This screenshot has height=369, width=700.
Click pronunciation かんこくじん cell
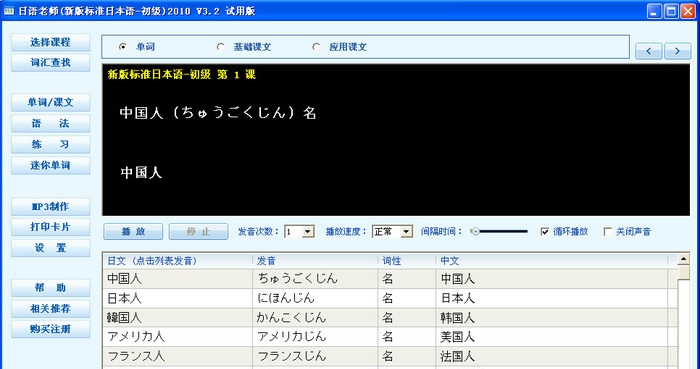[315, 318]
